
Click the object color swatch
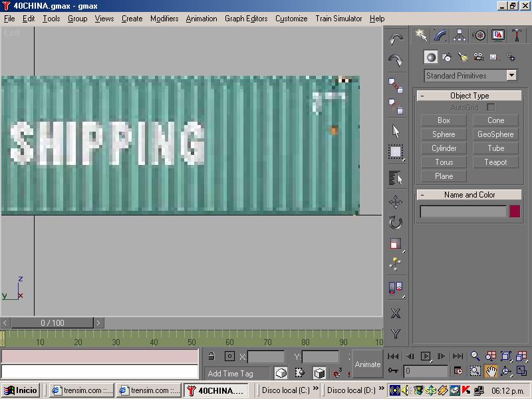point(515,211)
